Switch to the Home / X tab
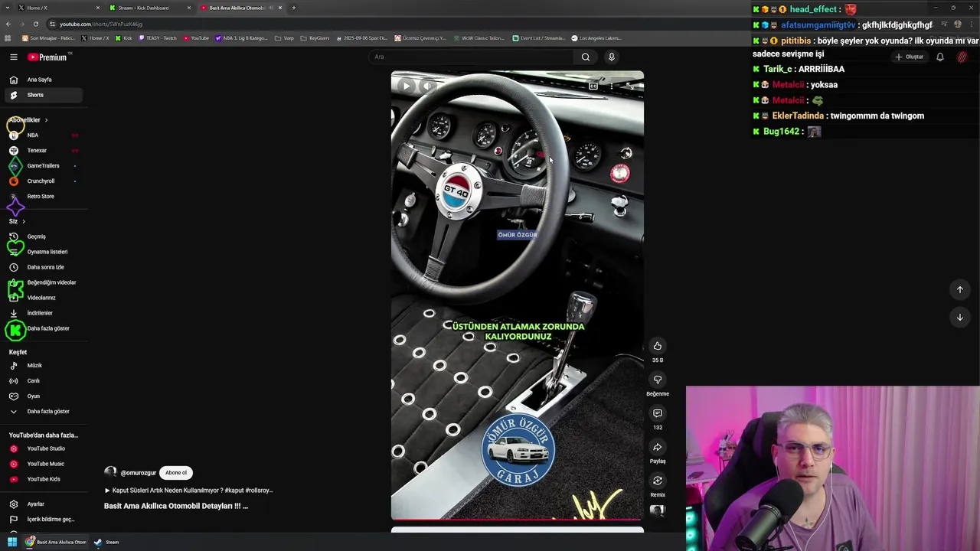Viewport: 980px width, 551px height. 58,8
